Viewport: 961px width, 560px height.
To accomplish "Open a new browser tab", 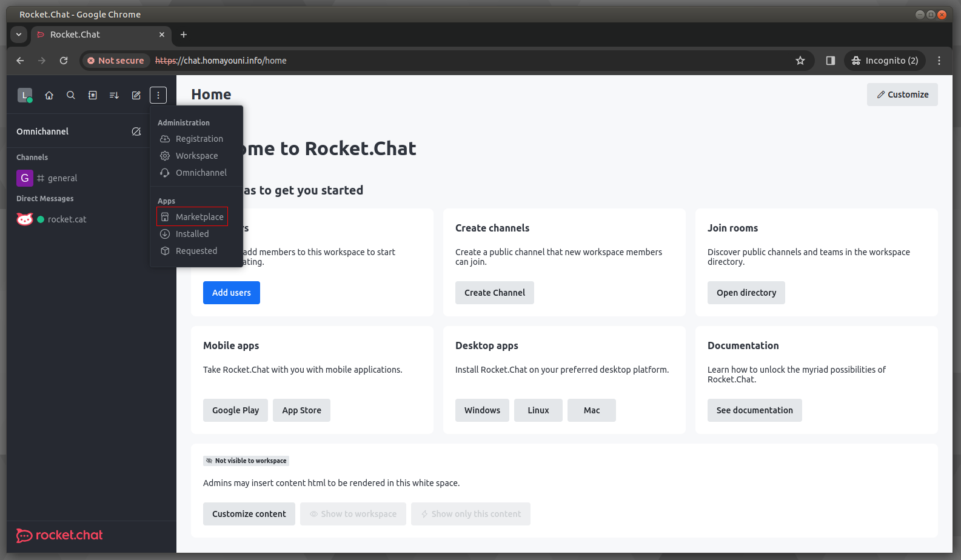I will coord(184,35).
